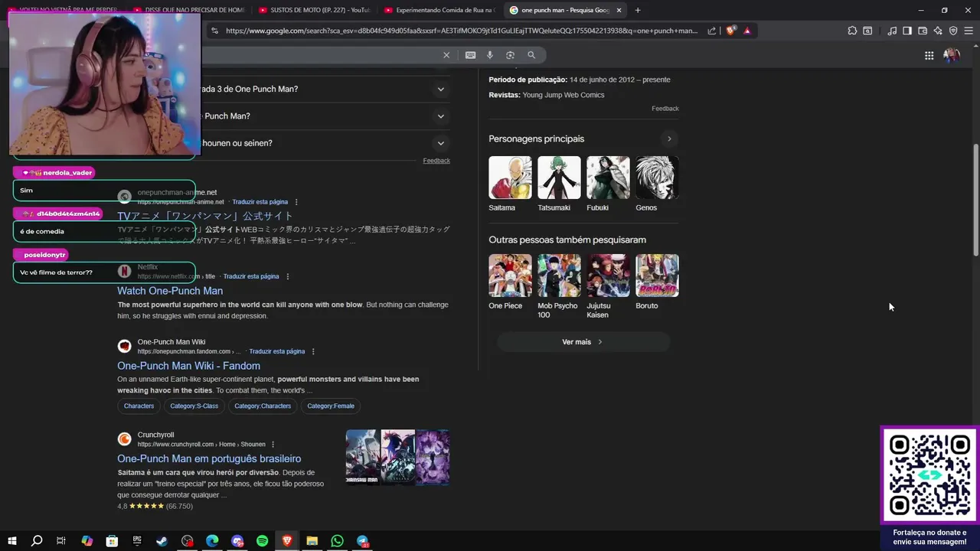Image resolution: width=980 pixels, height=551 pixels.
Task: Click the Characters chip under Fandom
Action: [139, 406]
